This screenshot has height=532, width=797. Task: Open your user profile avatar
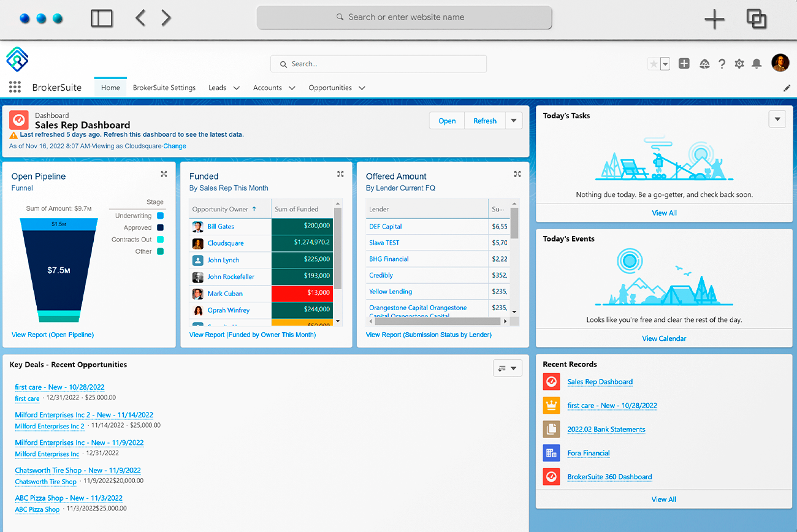(x=780, y=63)
